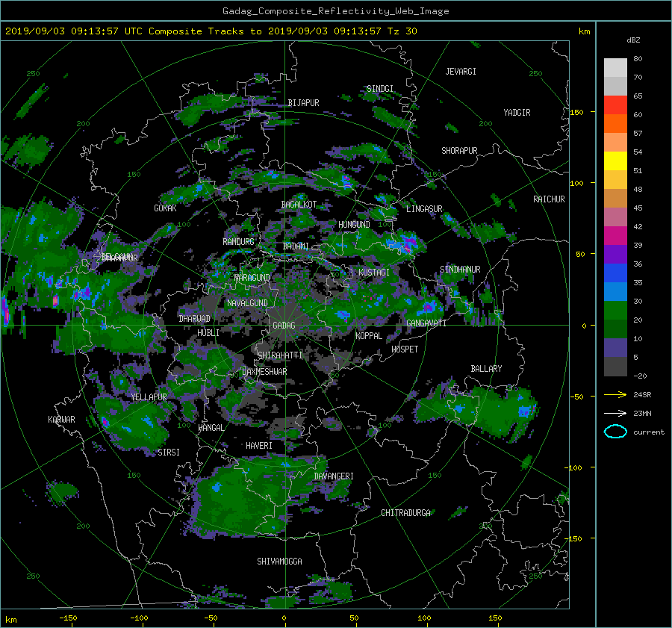Click the YADGIR city label
Viewport: 672px width, 628px height.
click(517, 113)
